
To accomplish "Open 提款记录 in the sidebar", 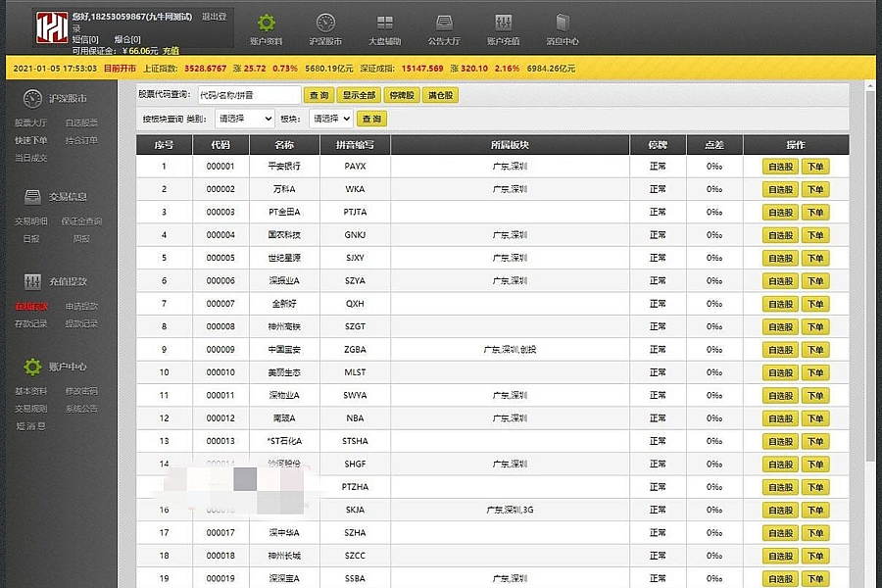I will [x=81, y=323].
